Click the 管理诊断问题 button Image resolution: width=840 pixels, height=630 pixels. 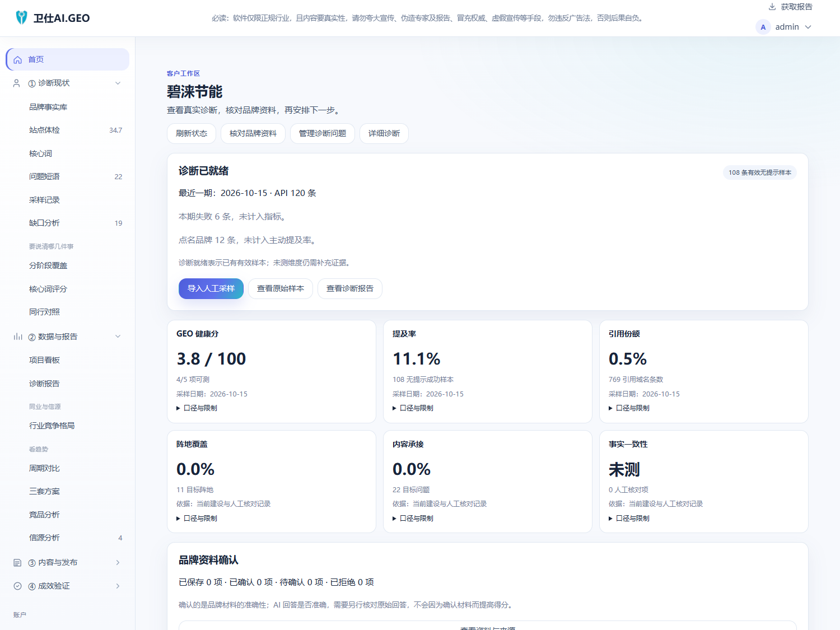pyautogui.click(x=323, y=133)
